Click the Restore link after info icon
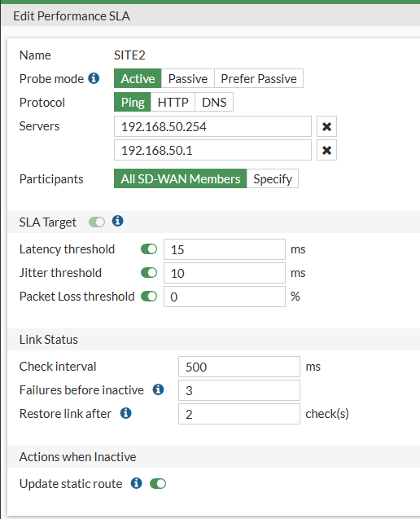420x519 pixels. click(x=125, y=413)
